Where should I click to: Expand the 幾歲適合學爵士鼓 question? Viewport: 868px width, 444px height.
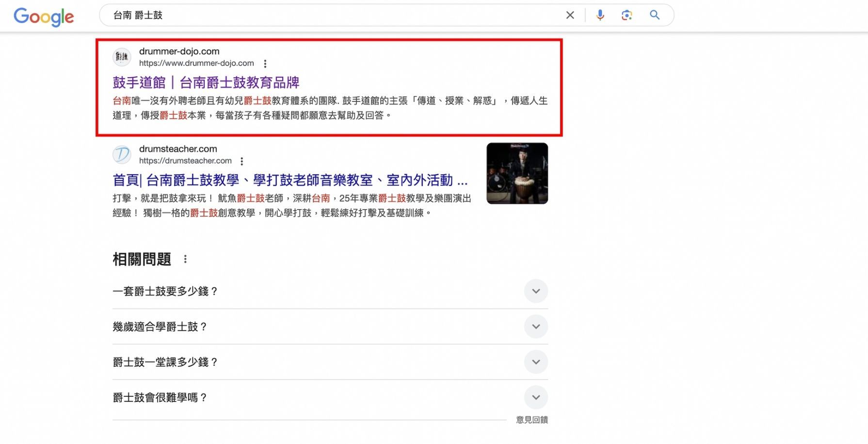click(x=536, y=327)
